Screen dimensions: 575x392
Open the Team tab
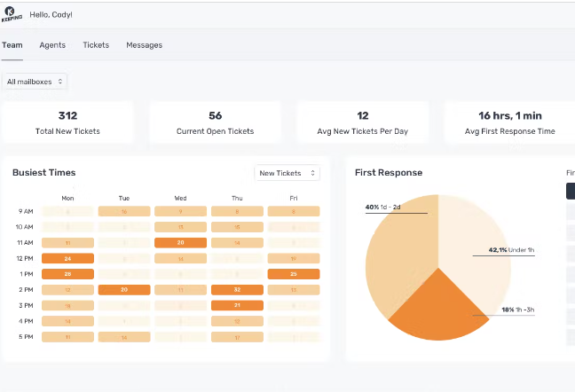[x=12, y=45]
